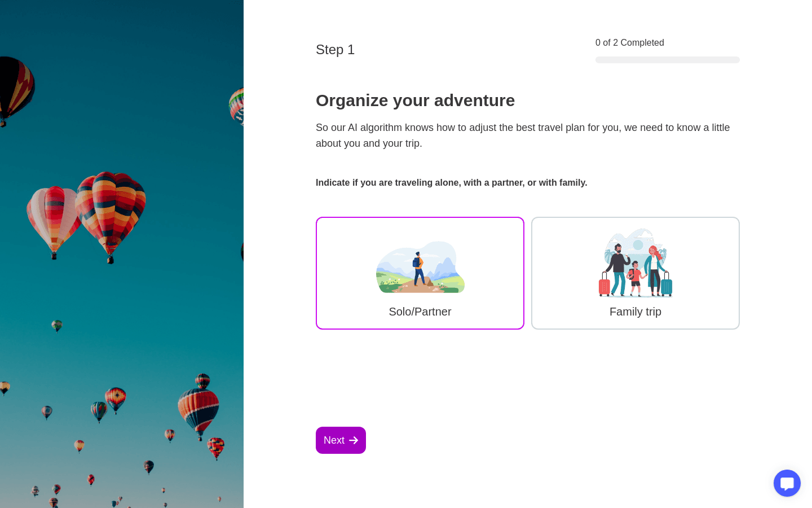
Task: Click the teal suitcase in the Family trip artwork
Action: coord(667,285)
